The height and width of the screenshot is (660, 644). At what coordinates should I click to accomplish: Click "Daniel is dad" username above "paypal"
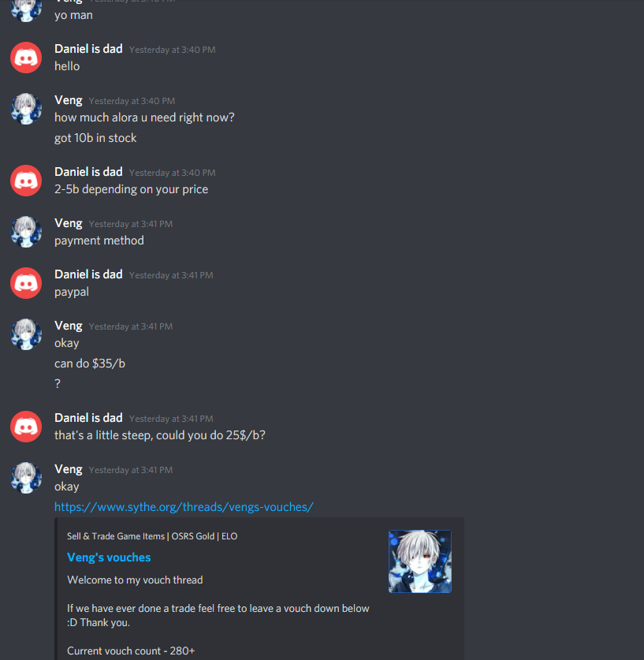pos(88,274)
